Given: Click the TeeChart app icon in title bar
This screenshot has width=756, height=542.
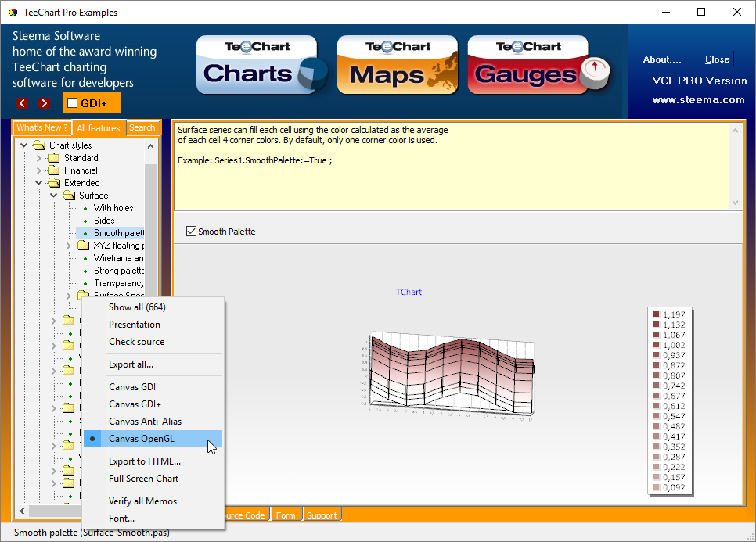Looking at the screenshot, I should pos(13,13).
